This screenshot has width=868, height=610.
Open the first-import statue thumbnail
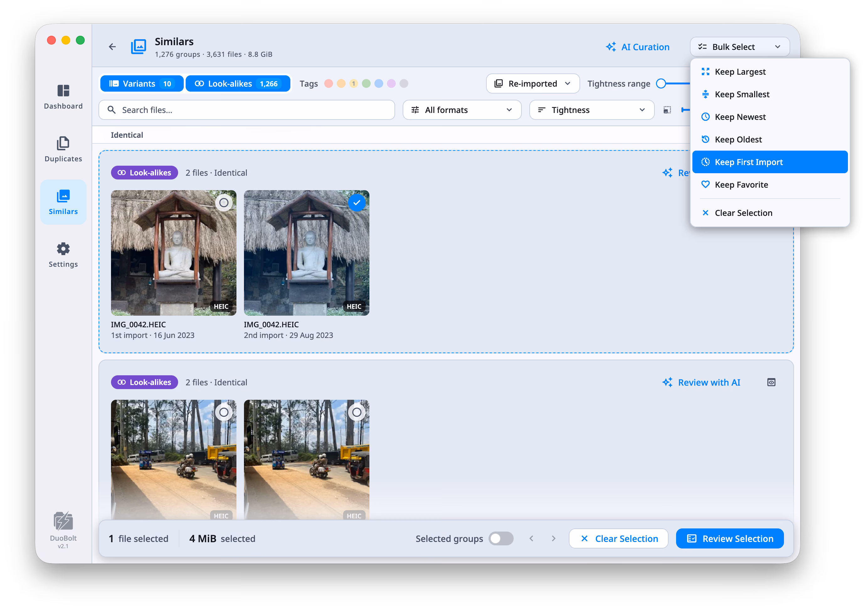(173, 253)
